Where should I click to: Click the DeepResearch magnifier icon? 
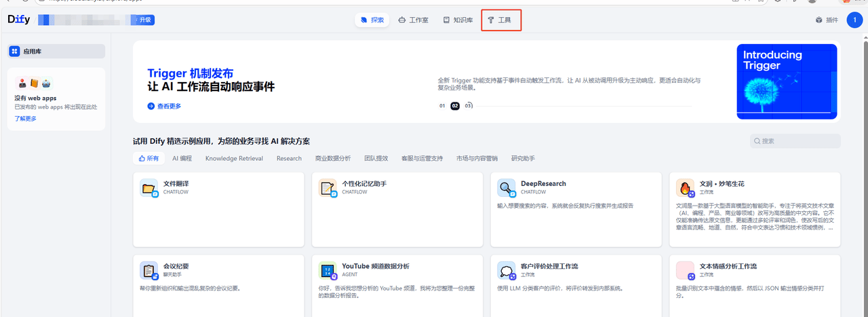tap(507, 188)
